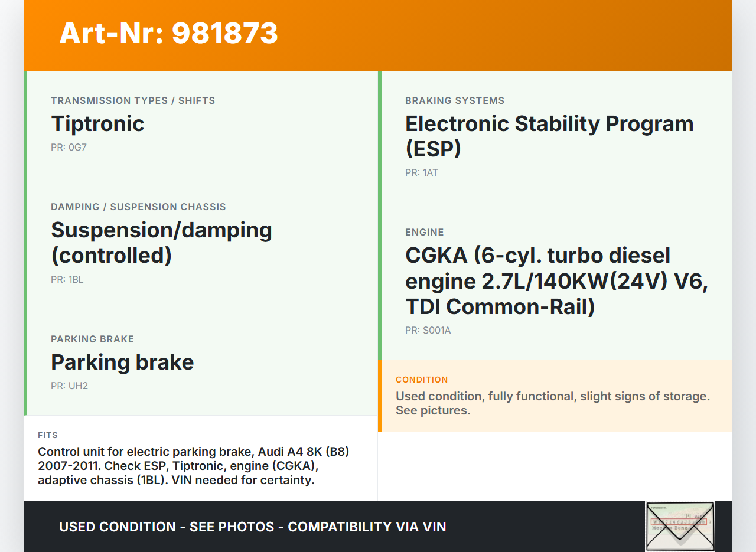Select Electronic Stability Program (ESP) heading

[x=549, y=136]
